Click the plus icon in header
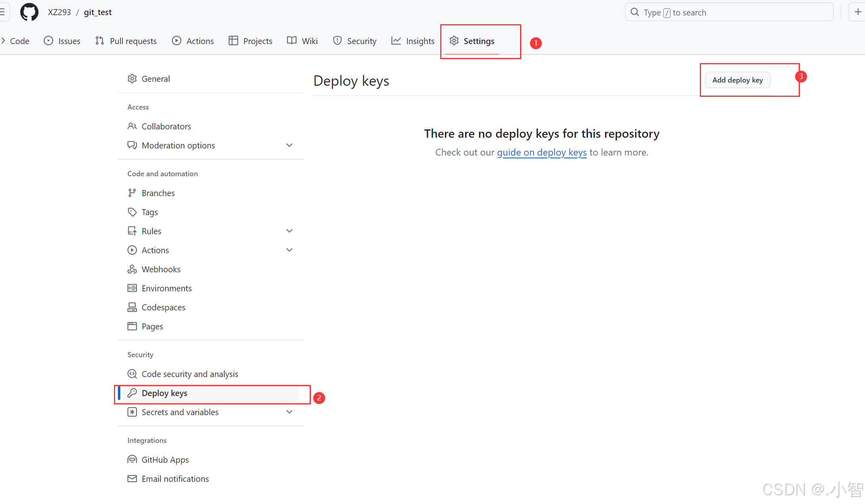Screen dimensions: 865x504 857,12
